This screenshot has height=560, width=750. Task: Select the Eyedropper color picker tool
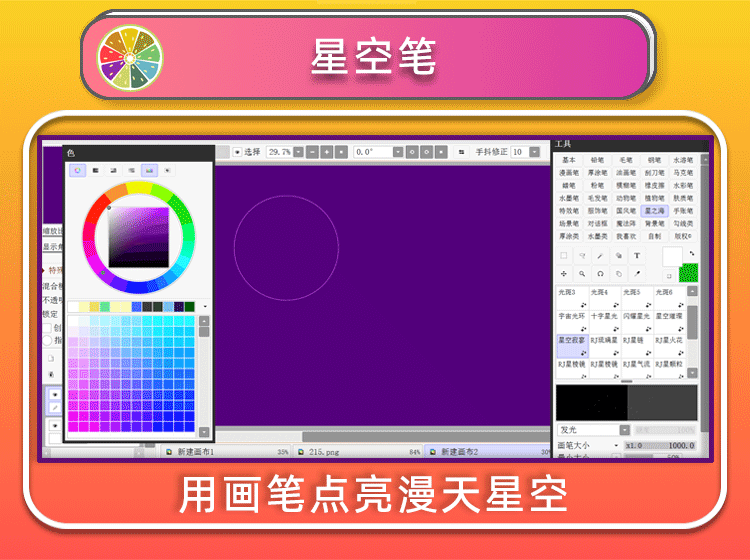[637, 274]
